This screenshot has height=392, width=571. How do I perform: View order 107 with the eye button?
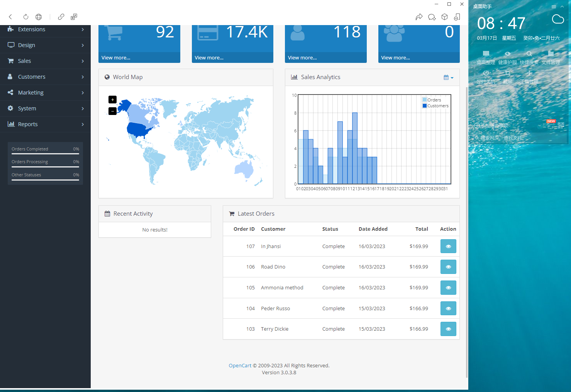click(x=448, y=246)
